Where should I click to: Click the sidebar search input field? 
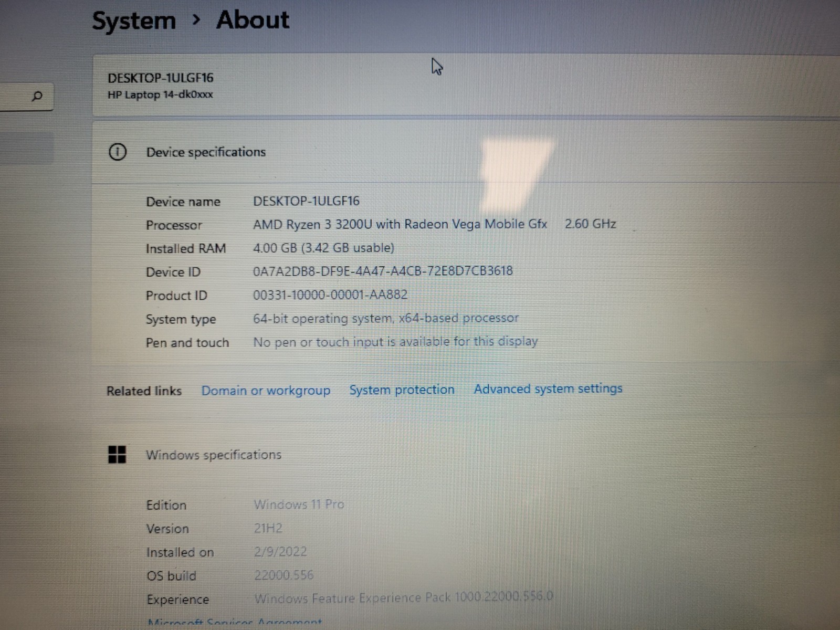26,97
